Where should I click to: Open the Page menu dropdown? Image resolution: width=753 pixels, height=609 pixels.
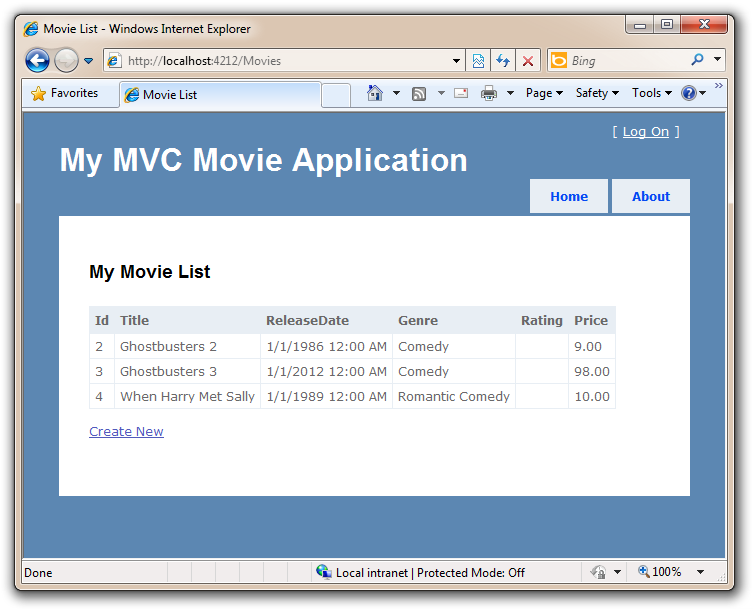pyautogui.click(x=544, y=93)
